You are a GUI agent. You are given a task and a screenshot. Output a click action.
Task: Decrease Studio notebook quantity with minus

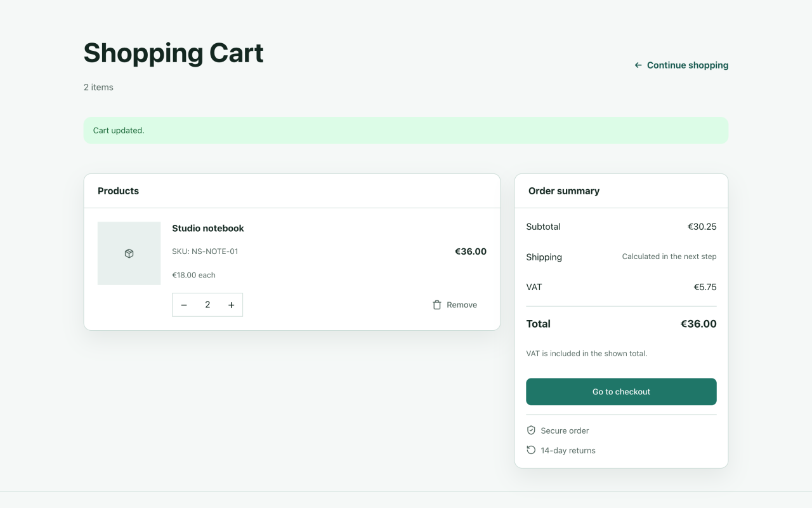[x=184, y=305]
